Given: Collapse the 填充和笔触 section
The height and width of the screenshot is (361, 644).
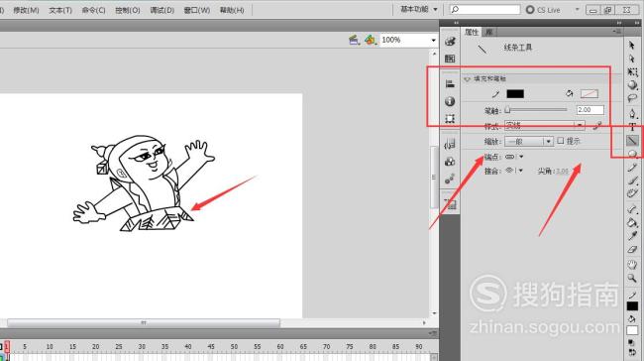Looking at the screenshot, I should click(x=467, y=78).
